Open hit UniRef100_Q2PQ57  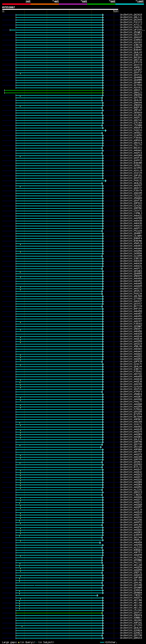[131, 70]
